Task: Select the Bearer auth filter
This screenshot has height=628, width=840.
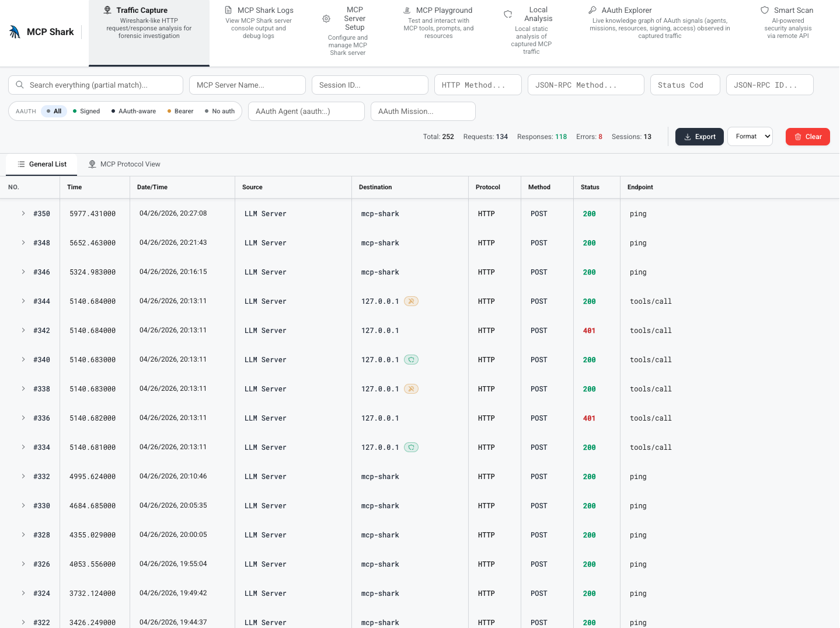Action: 180,111
